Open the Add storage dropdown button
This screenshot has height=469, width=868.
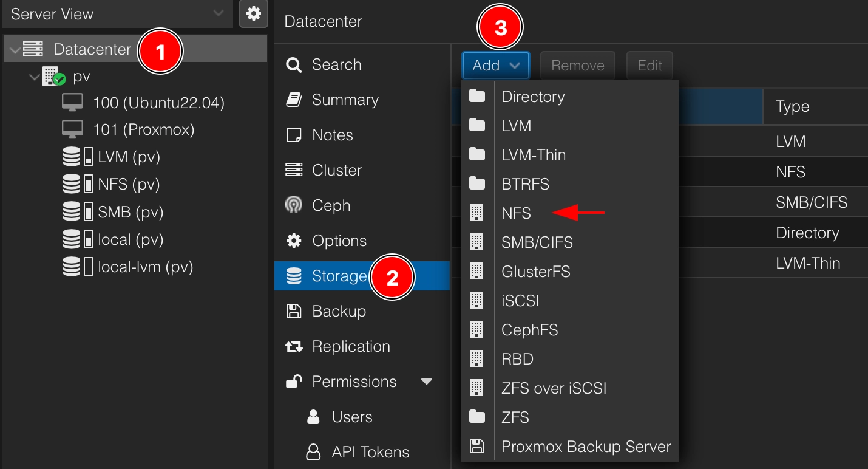(x=495, y=66)
